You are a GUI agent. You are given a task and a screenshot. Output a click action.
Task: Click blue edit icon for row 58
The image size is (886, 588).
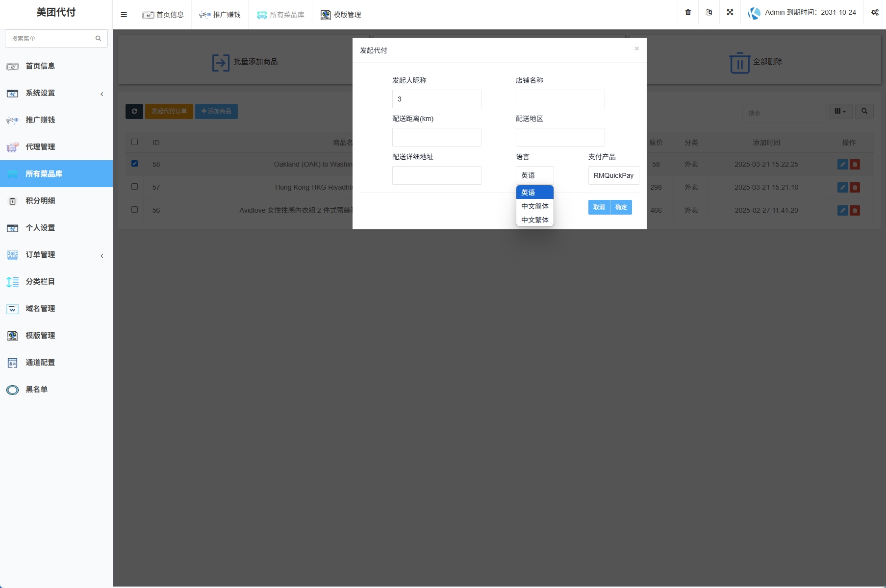click(x=842, y=165)
